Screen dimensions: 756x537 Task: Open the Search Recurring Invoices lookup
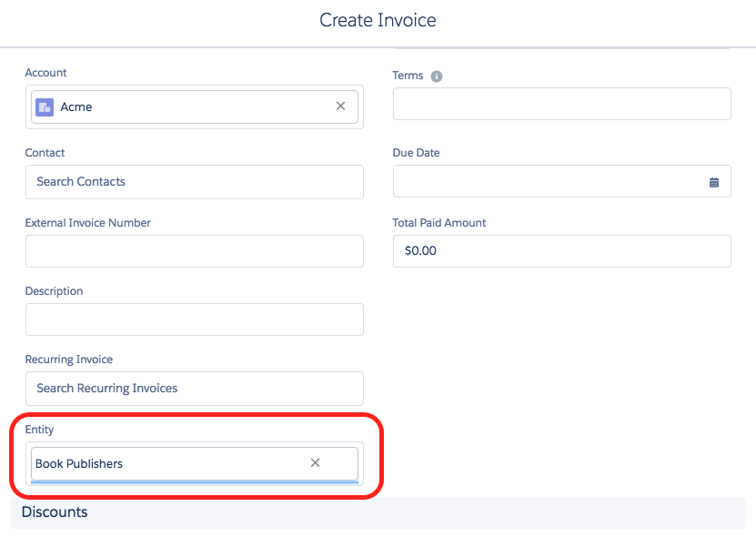pos(194,388)
